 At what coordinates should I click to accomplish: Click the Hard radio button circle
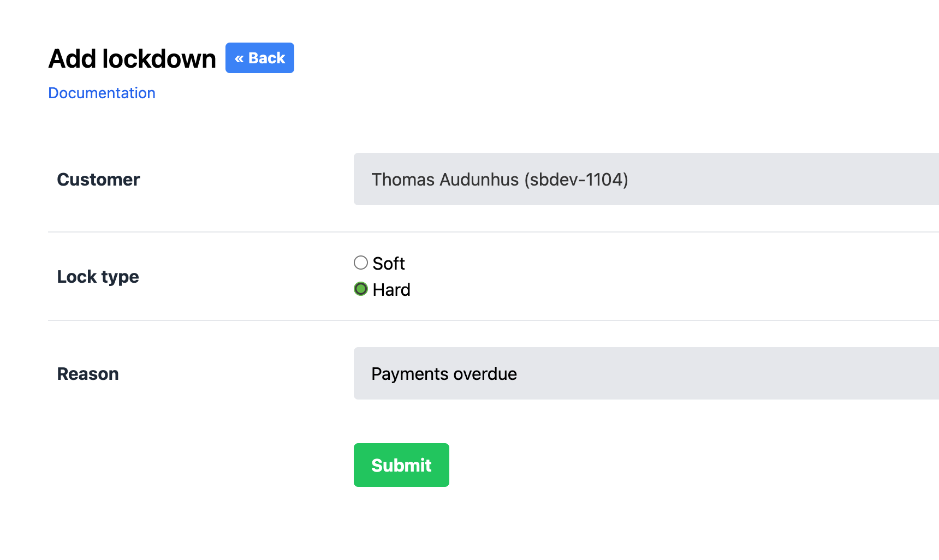click(x=361, y=289)
